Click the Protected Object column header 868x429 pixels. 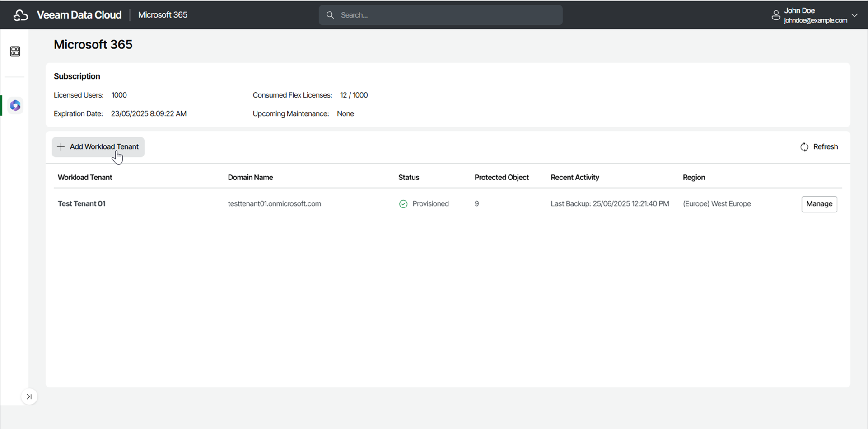(x=501, y=178)
